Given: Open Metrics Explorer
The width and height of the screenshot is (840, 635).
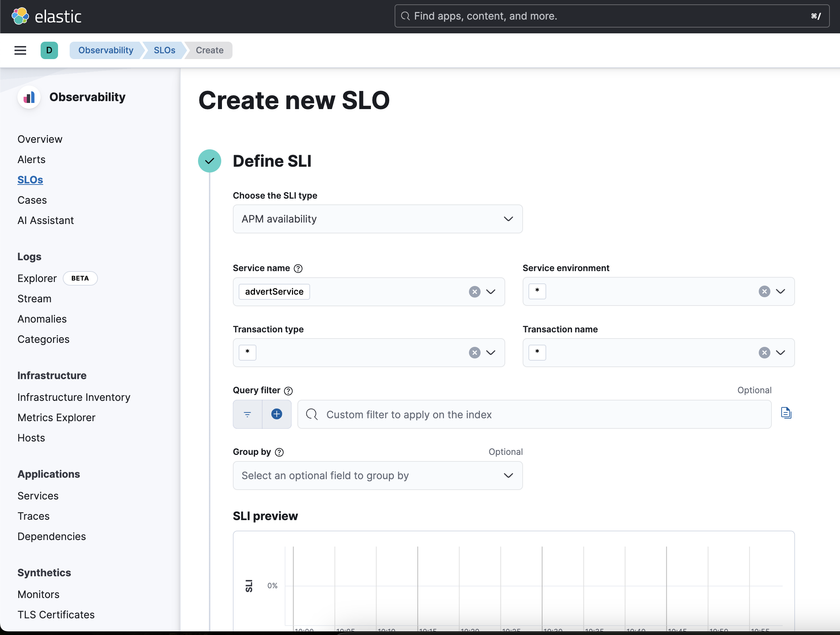Looking at the screenshot, I should tap(57, 418).
